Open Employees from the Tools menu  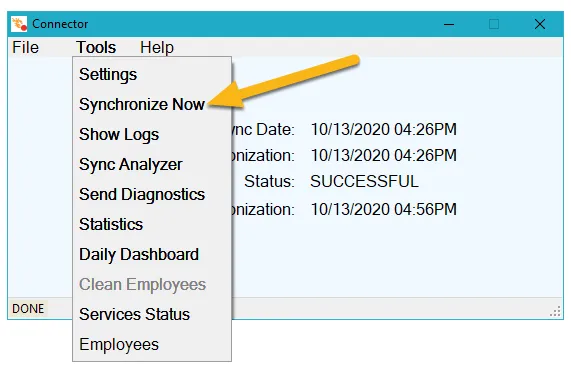152,344
